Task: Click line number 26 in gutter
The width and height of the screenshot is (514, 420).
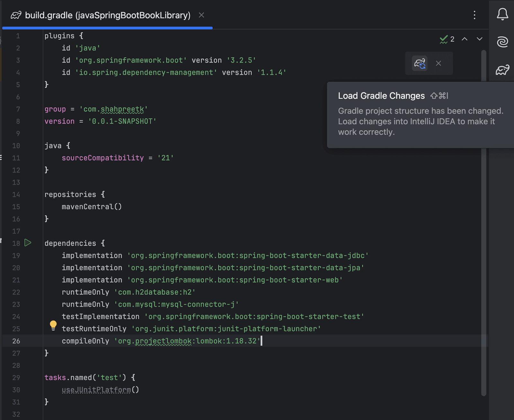Action: [16, 341]
